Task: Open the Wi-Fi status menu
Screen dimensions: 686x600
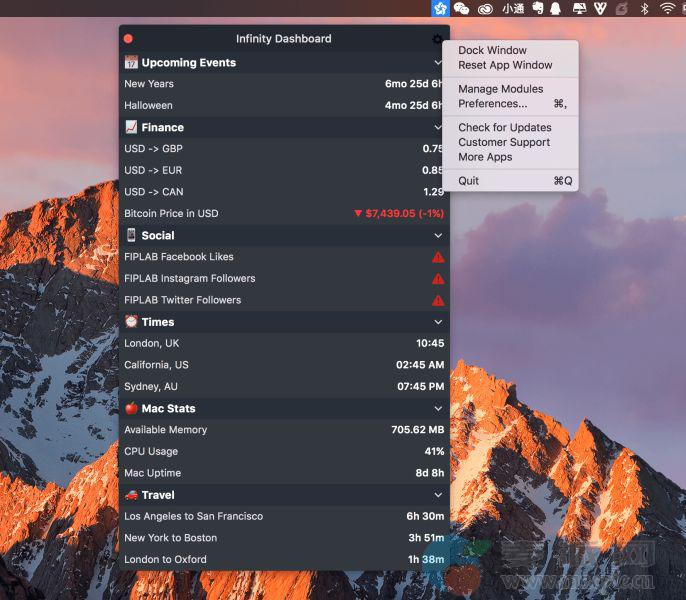Action: pyautogui.click(x=667, y=8)
